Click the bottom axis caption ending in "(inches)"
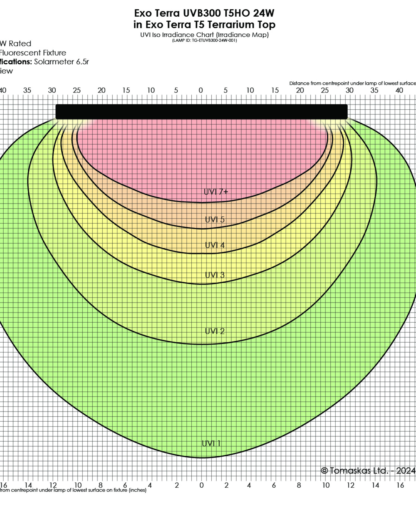Image resolution: width=416 pixels, height=532 pixels. (73, 490)
